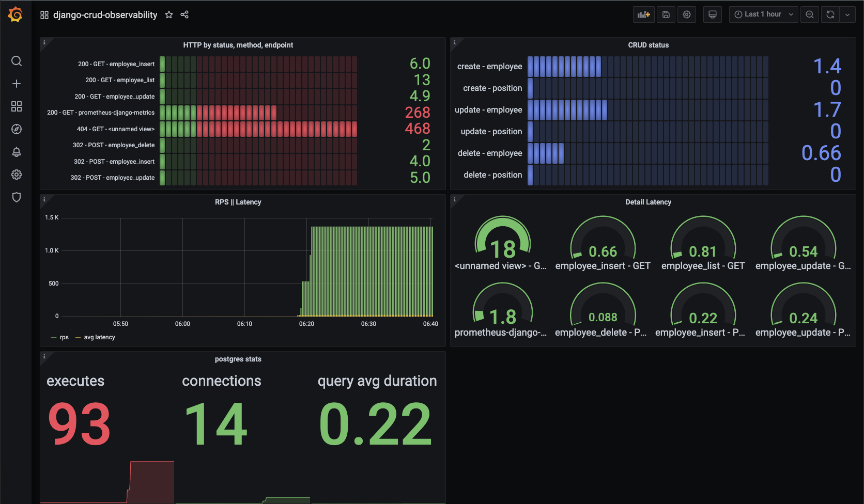Image resolution: width=864 pixels, height=504 pixels.
Task: Open the dashboards grid icon beside title
Action: pos(44,15)
